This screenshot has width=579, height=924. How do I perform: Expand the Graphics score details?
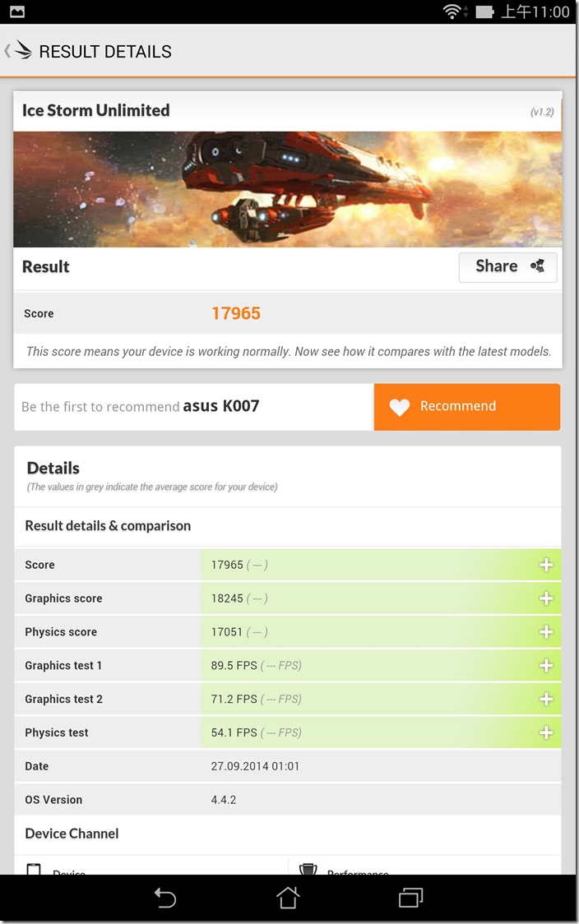point(545,598)
